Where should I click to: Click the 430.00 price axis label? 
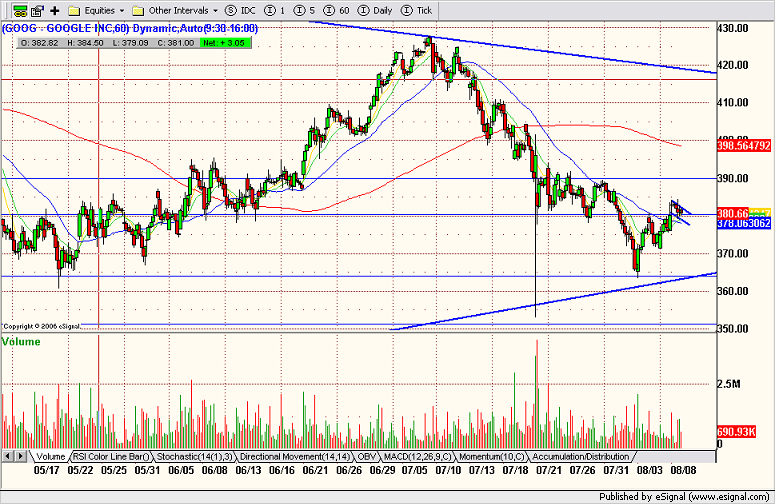[732, 29]
